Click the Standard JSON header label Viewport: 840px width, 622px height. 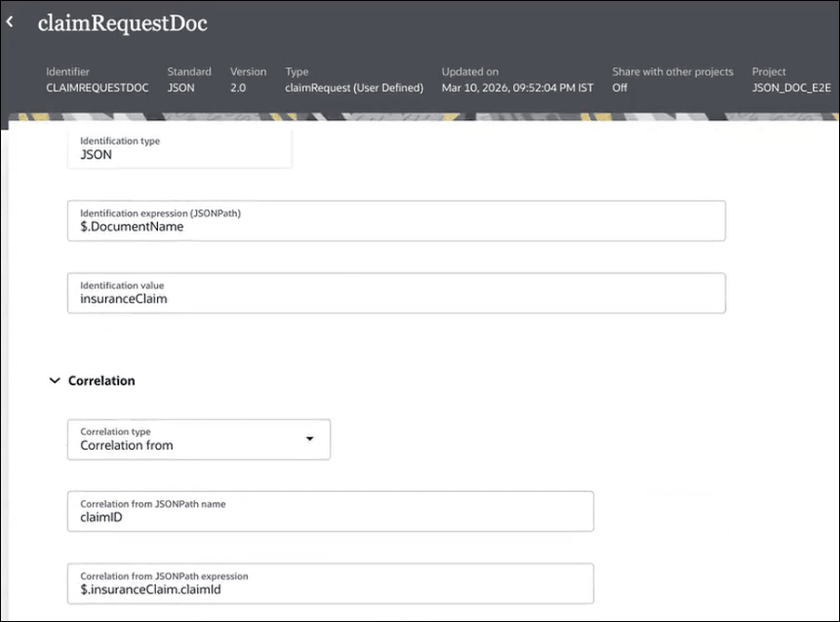pos(189,79)
